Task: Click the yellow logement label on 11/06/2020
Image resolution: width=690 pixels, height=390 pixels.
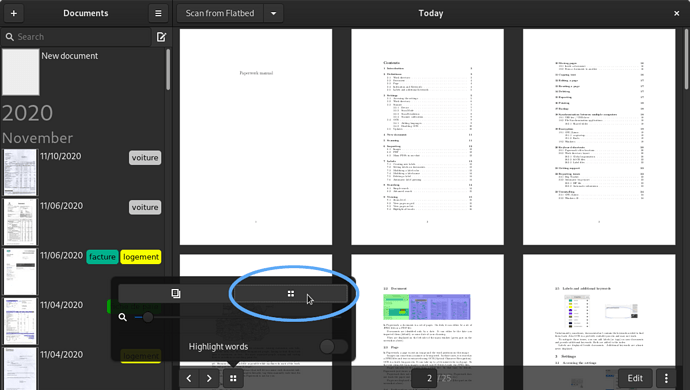Action: [141, 257]
